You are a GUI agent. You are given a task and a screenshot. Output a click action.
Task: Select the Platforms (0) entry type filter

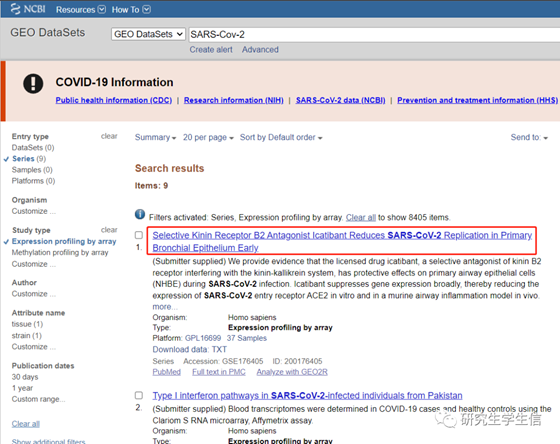click(x=33, y=181)
